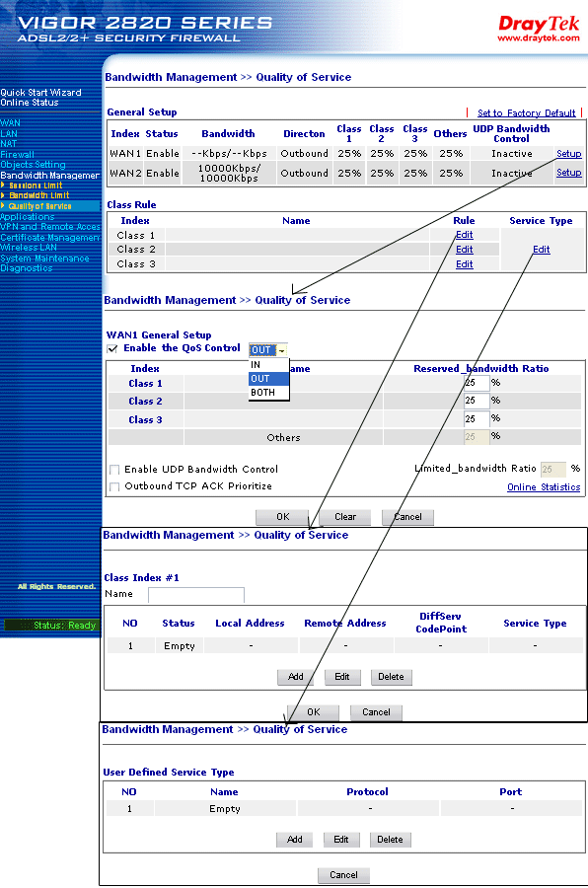
Task: Open Online Statistics link
Action: [544, 487]
